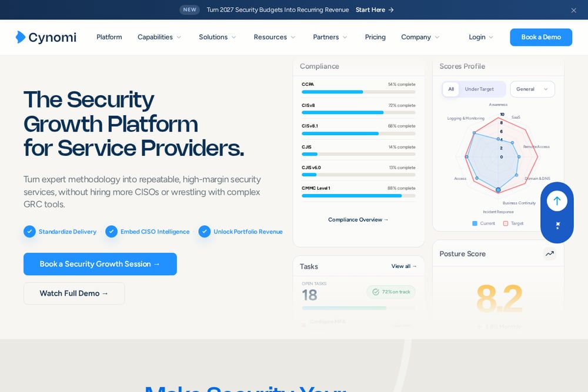Click the Cynomi logo
The width and height of the screenshot is (588, 392).
[x=46, y=37]
